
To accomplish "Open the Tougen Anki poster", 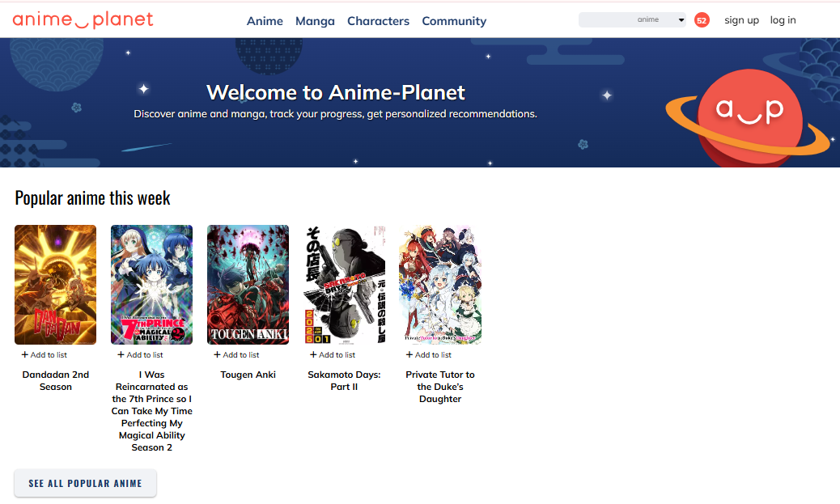I will point(248,285).
